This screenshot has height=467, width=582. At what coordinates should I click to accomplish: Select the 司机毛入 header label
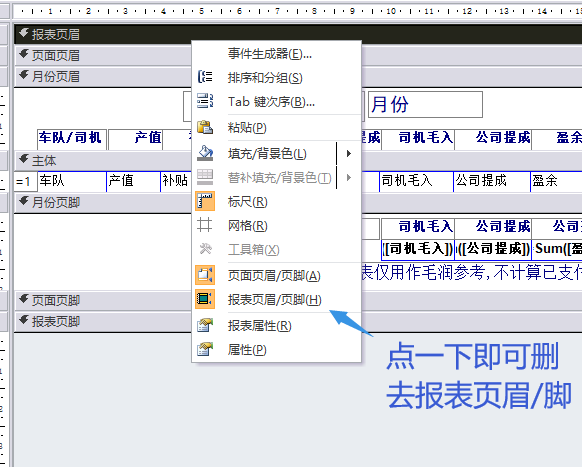pyautogui.click(x=418, y=138)
